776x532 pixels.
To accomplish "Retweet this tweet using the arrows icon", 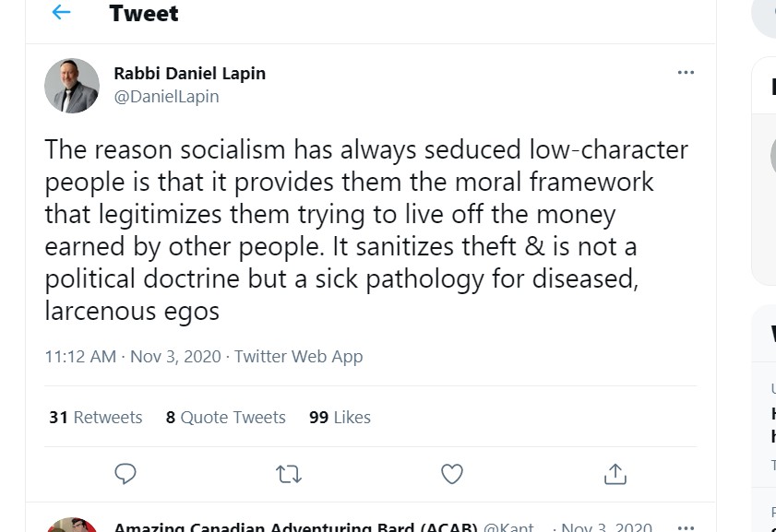I will coord(288,474).
